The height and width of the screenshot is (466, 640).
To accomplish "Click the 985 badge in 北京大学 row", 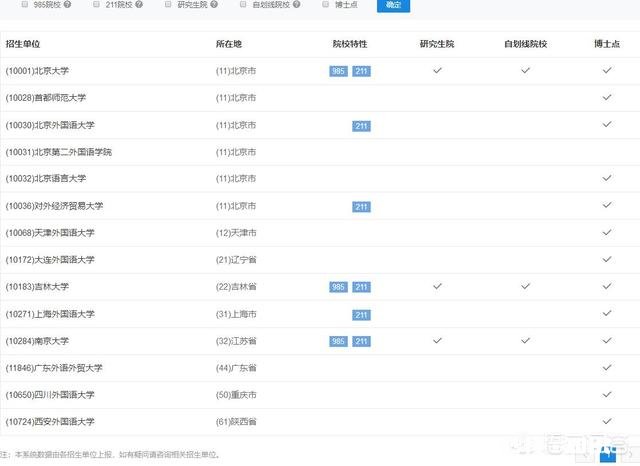I will 338,71.
